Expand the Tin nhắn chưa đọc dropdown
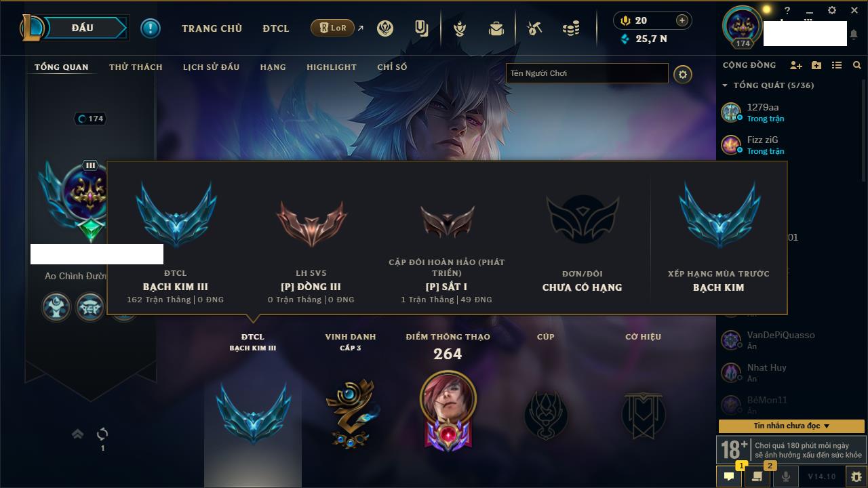868x488 pixels. tap(791, 426)
